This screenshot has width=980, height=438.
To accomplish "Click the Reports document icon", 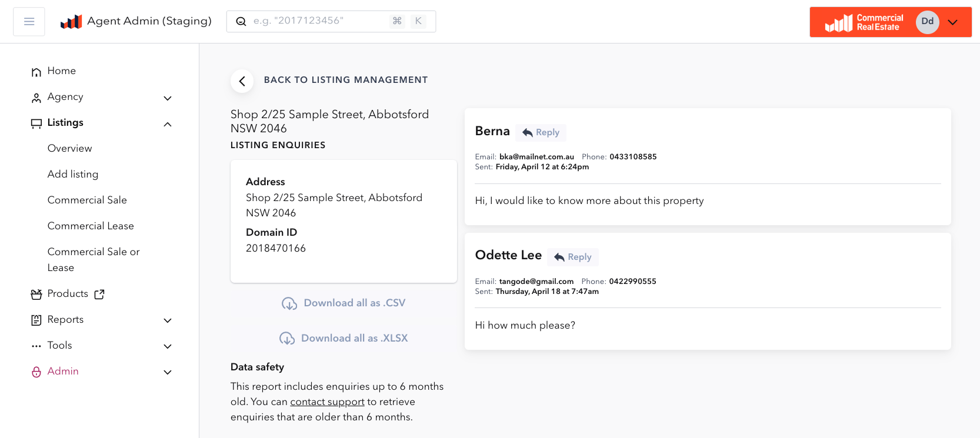I will tap(36, 320).
